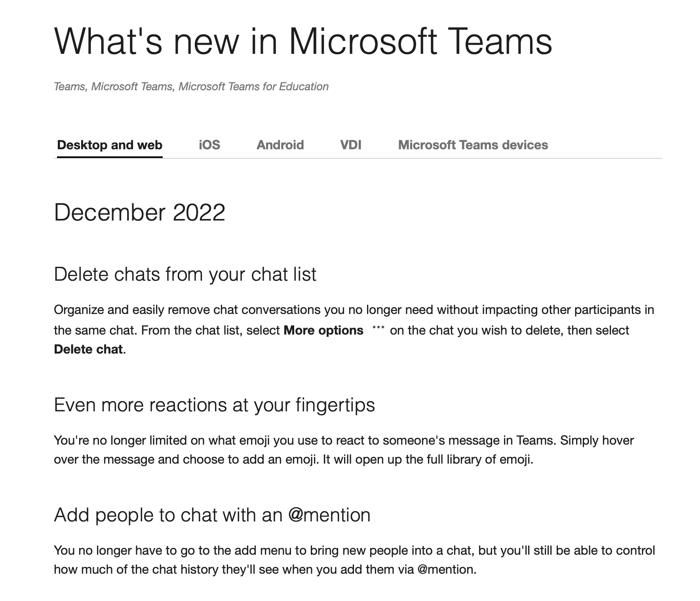The height and width of the screenshot is (601, 700).
Task: Click the Add people to chat heading
Action: 212,515
